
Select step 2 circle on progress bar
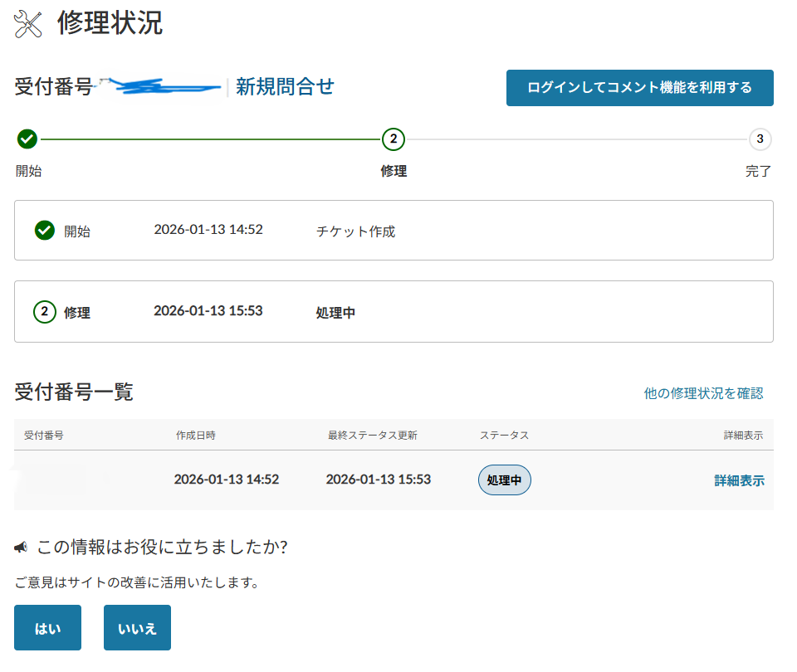coord(394,139)
